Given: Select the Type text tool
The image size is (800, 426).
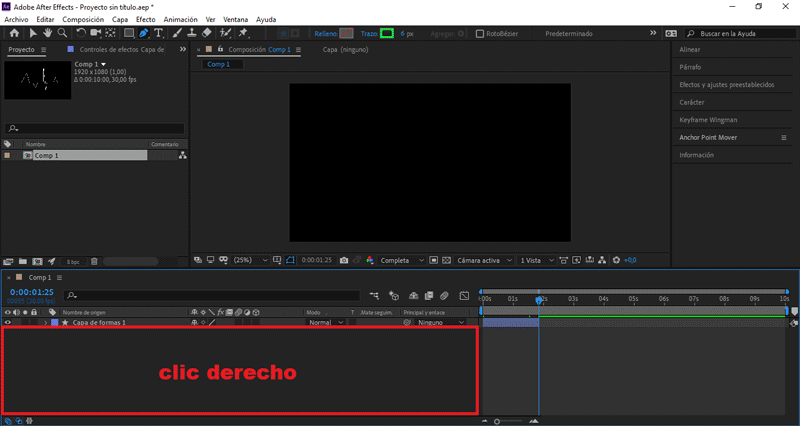Looking at the screenshot, I should click(159, 33).
